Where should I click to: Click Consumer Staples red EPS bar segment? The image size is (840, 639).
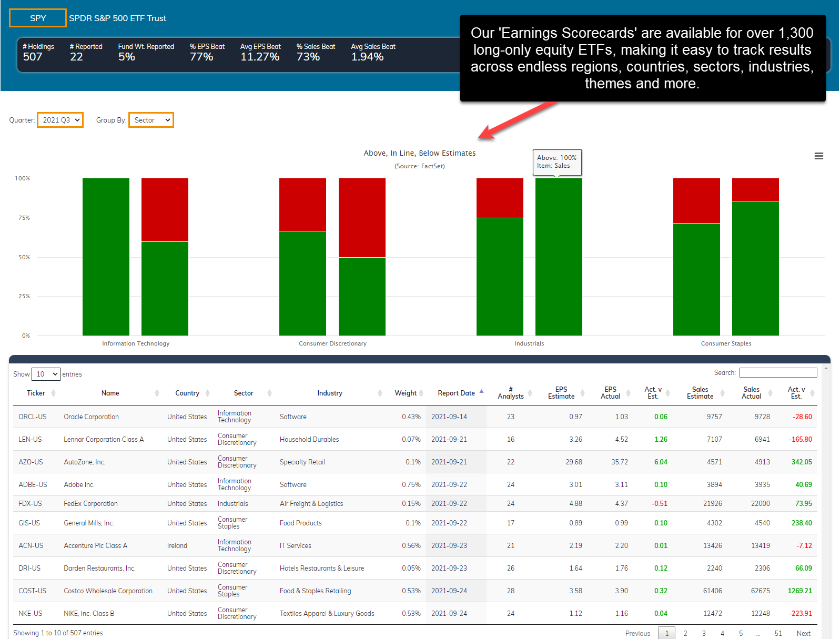coord(696,200)
